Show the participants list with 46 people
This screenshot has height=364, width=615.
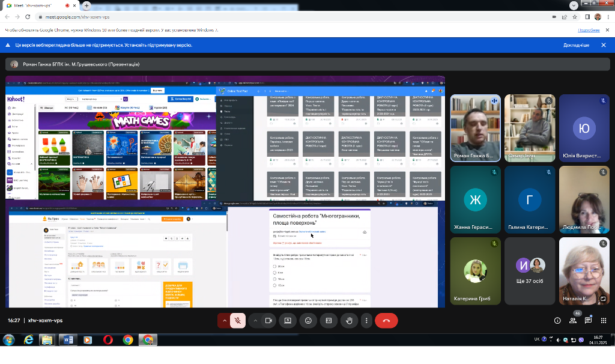pyautogui.click(x=573, y=321)
